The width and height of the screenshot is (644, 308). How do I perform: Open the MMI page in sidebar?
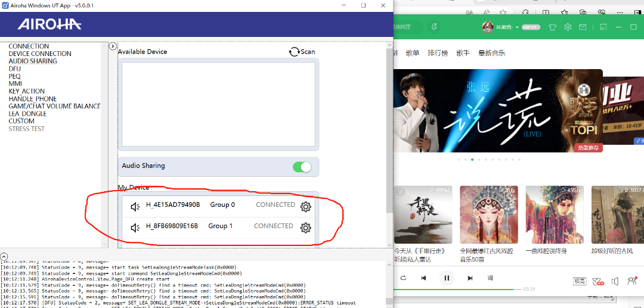pos(15,83)
